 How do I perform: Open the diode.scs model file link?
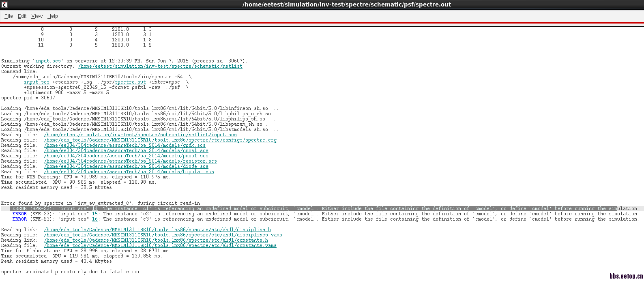point(126,166)
